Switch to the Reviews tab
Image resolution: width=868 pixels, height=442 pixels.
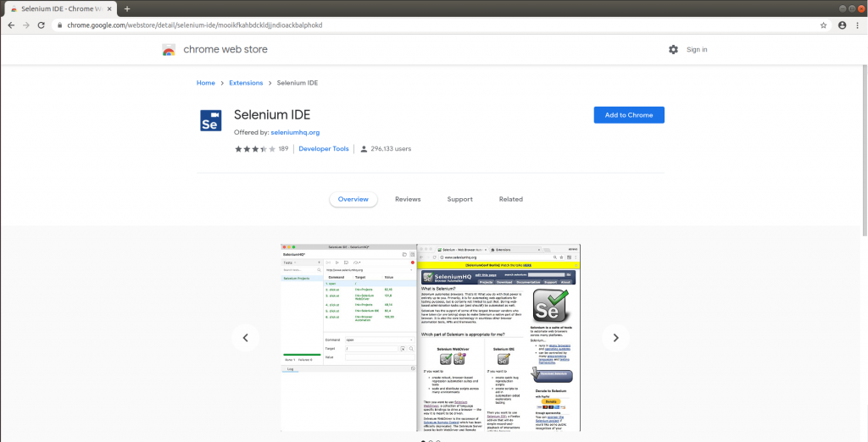408,200
